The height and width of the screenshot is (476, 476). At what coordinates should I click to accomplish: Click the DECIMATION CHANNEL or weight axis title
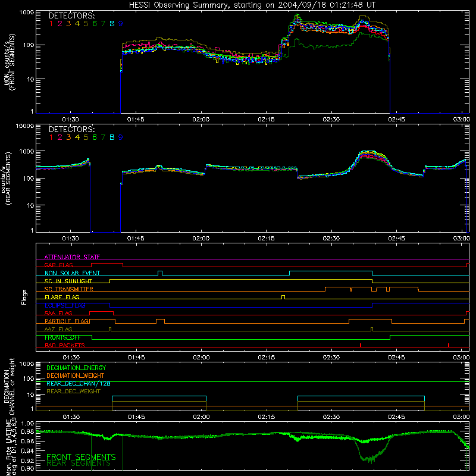(x=9, y=387)
